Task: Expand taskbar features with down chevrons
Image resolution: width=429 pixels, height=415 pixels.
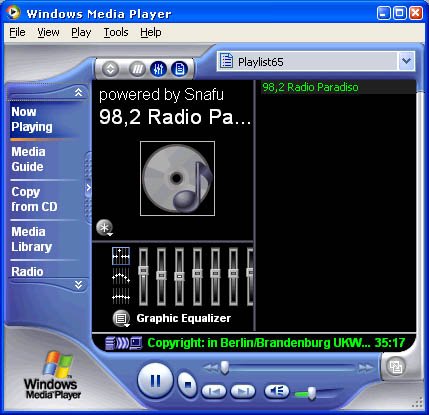Action: (79, 285)
